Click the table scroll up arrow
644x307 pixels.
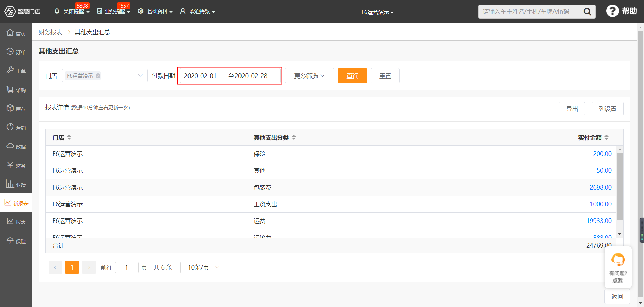[x=620, y=149]
